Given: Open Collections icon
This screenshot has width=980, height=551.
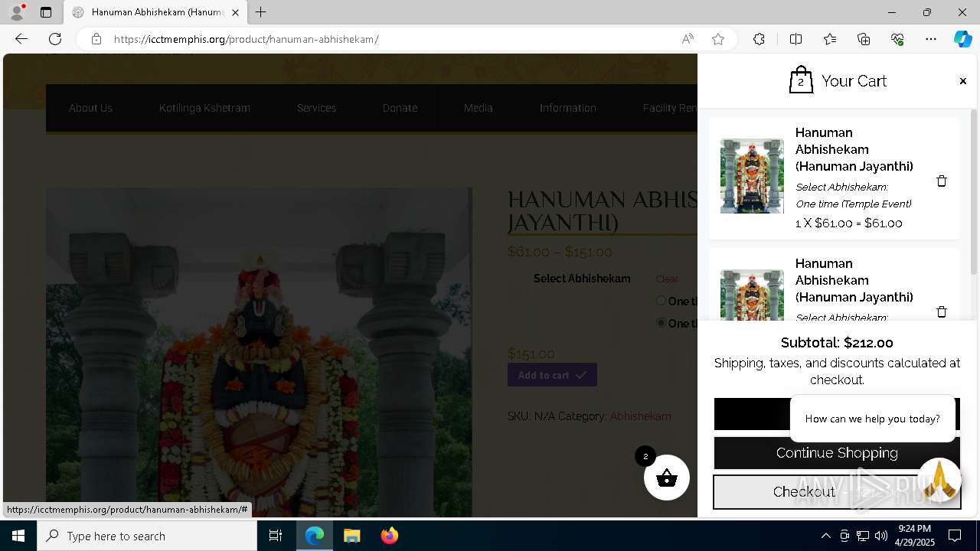Looking at the screenshot, I should click(864, 39).
